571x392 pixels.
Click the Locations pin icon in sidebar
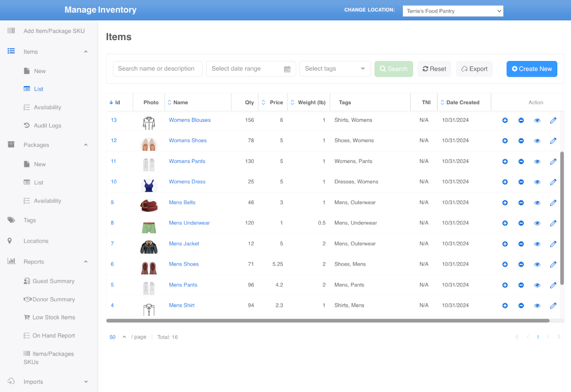pyautogui.click(x=10, y=241)
